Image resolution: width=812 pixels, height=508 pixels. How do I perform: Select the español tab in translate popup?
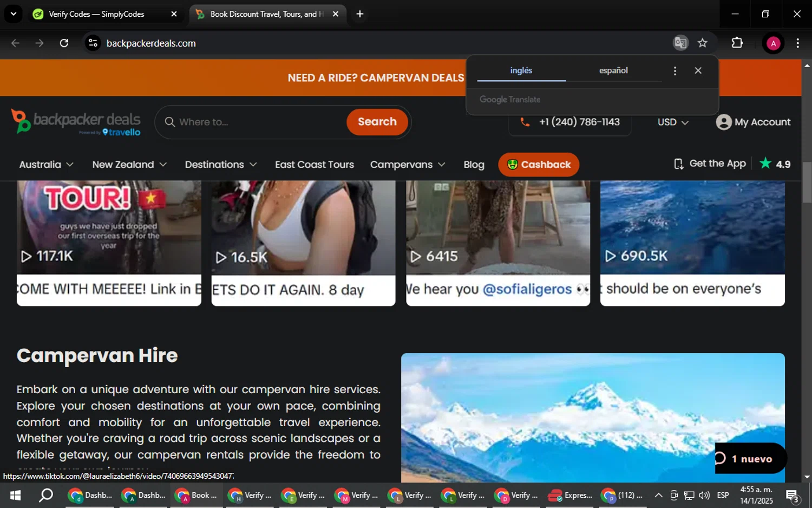coord(613,70)
